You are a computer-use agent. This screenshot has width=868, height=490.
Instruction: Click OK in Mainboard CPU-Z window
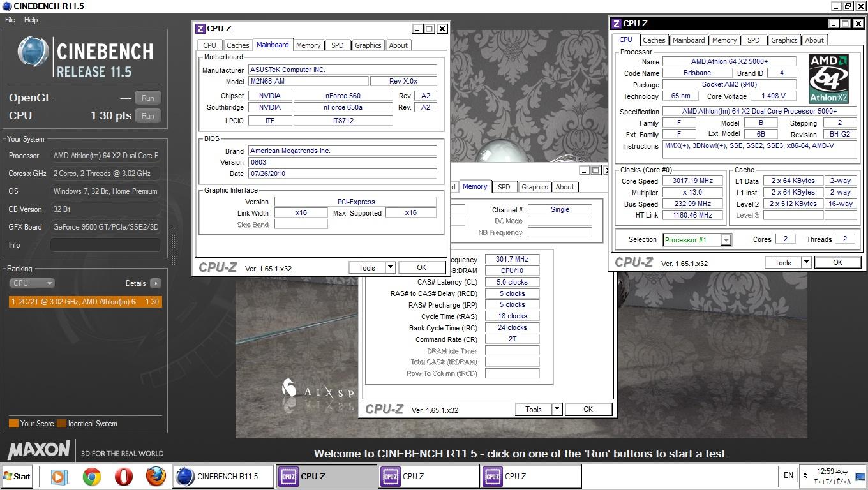click(x=421, y=268)
